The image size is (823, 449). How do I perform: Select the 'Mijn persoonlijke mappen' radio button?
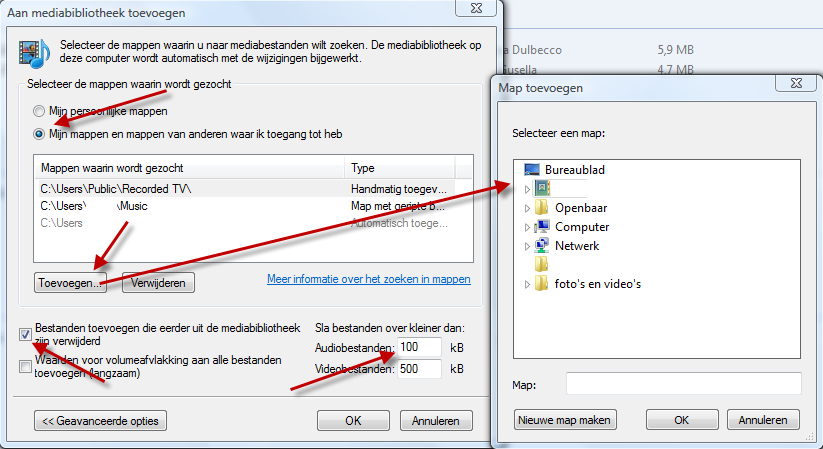[x=39, y=111]
